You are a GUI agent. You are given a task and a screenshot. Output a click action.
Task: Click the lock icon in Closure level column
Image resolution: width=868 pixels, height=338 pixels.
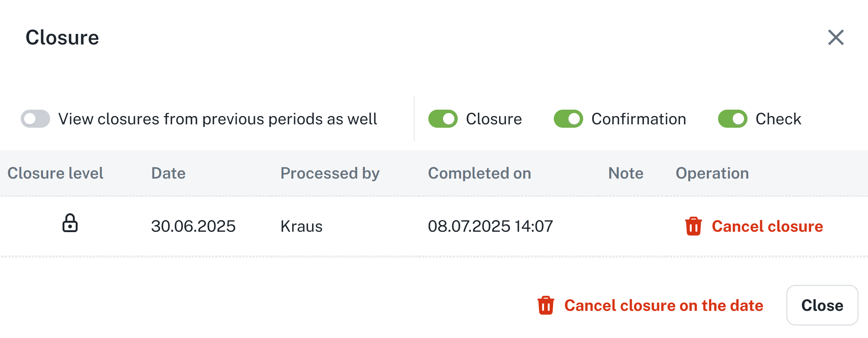point(70,223)
